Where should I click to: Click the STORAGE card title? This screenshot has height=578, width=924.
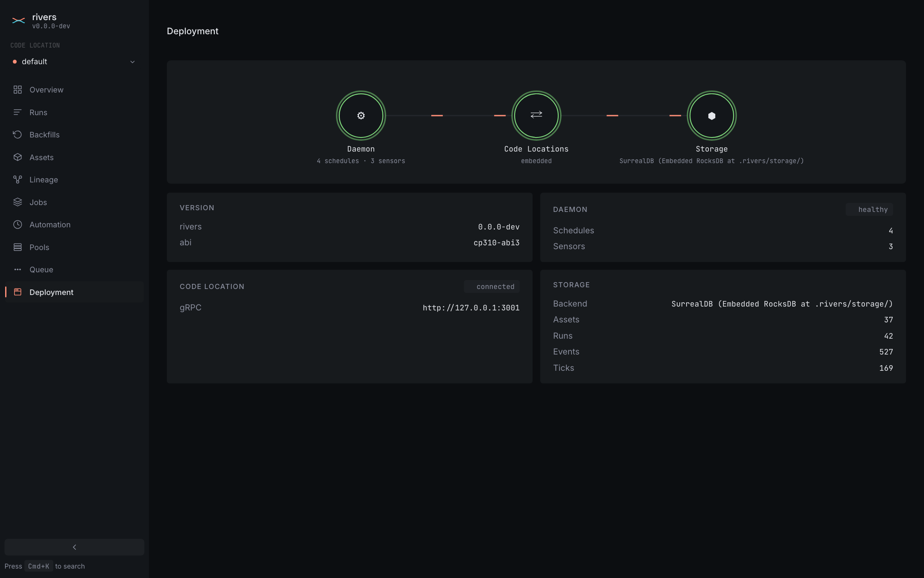(x=571, y=285)
